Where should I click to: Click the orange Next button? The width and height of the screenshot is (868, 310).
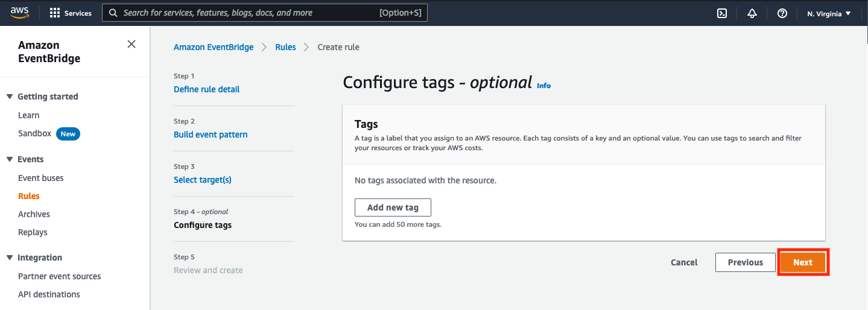coord(803,262)
